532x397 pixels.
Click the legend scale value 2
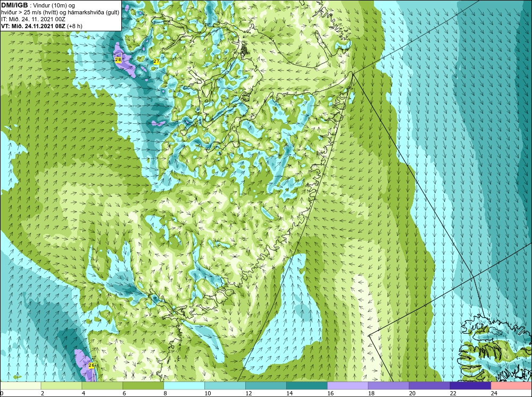[x=43, y=393]
